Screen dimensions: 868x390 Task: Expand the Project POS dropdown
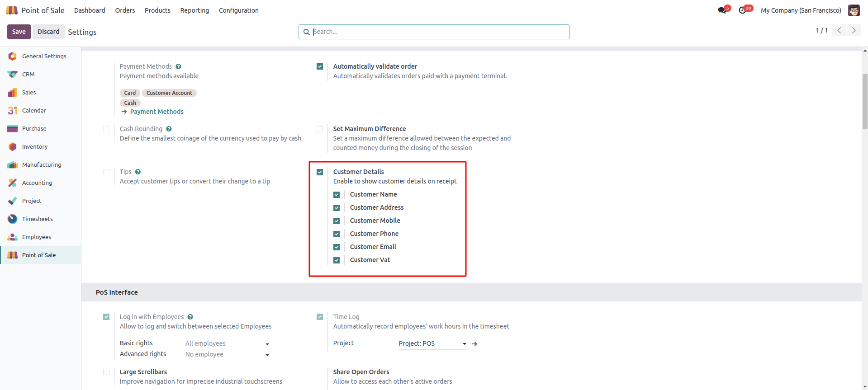[464, 344]
